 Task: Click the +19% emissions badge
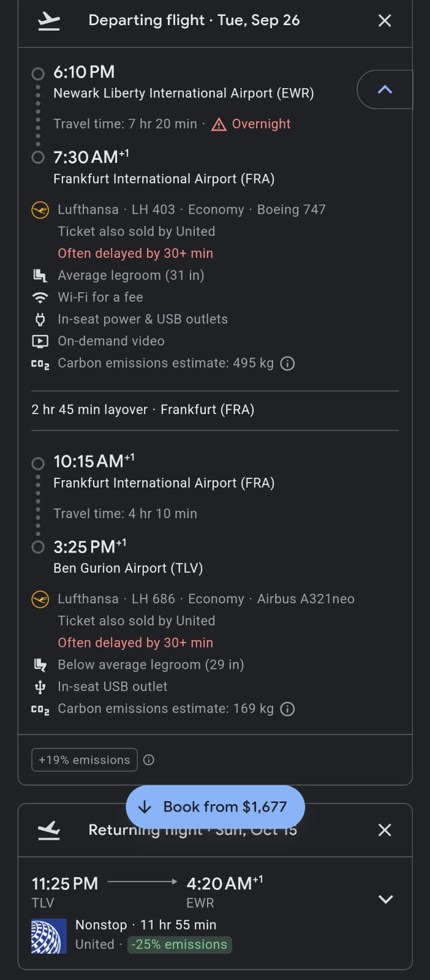point(85,760)
